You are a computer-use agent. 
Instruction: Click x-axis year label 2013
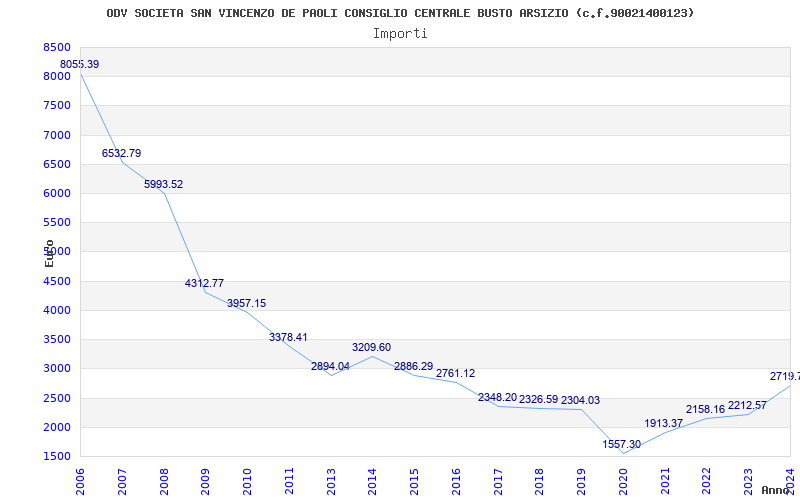pyautogui.click(x=331, y=482)
